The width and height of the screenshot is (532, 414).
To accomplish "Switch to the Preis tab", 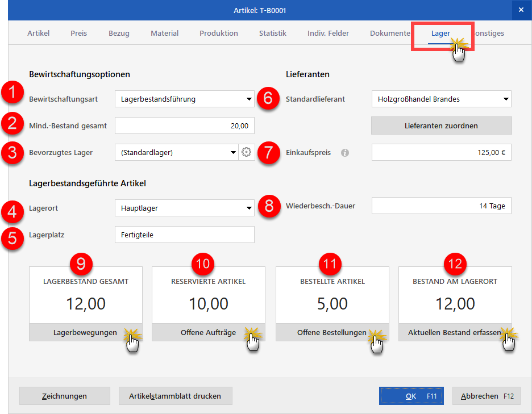I will click(78, 34).
